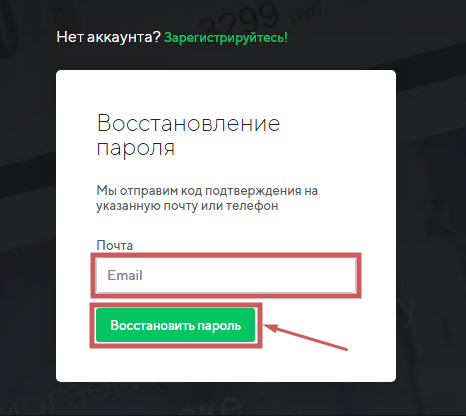Click the tip of the red arrow
This screenshot has height=416, width=466.
267,326
